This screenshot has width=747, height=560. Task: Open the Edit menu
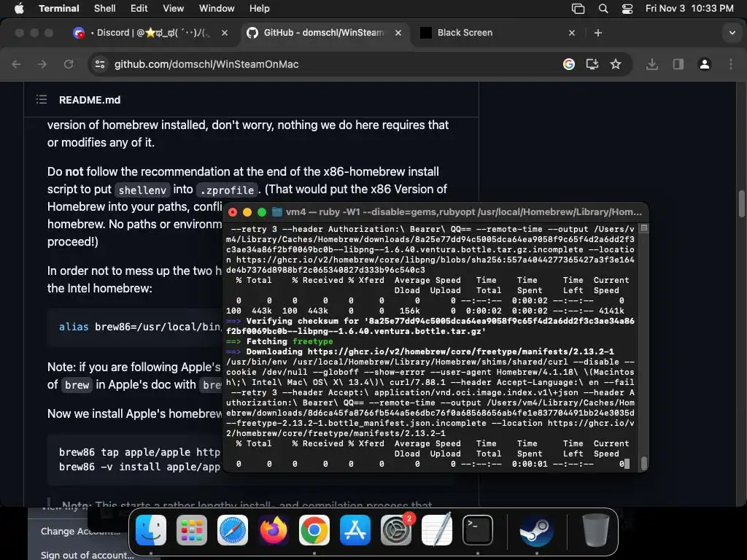tap(139, 8)
